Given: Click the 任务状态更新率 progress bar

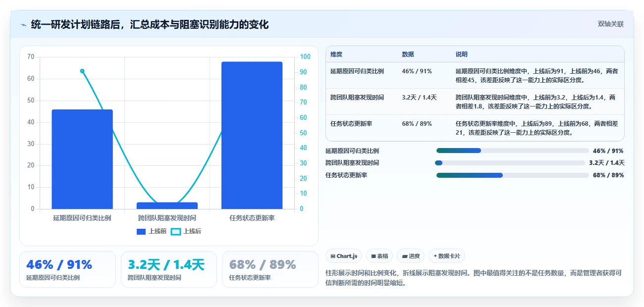Looking at the screenshot, I should tap(512, 175).
